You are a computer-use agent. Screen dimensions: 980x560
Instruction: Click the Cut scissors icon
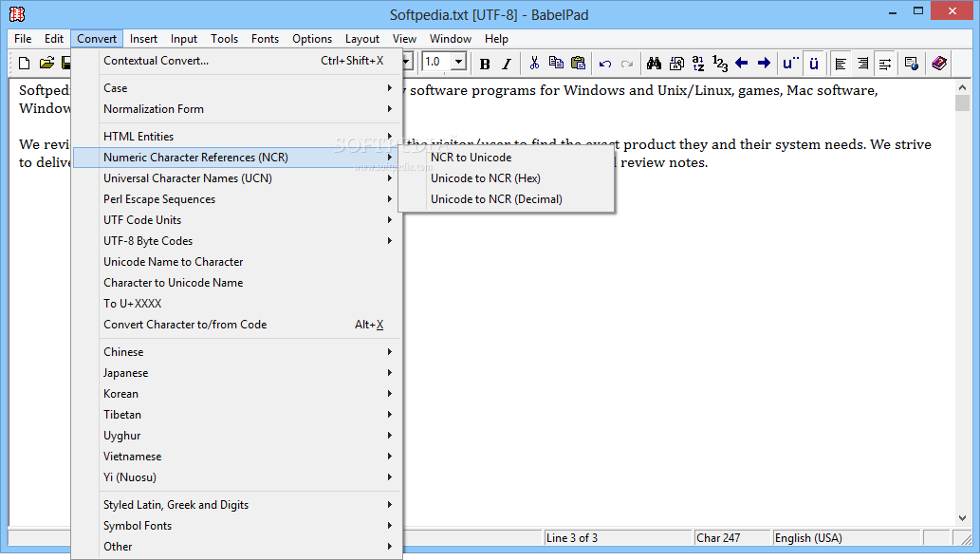click(534, 64)
